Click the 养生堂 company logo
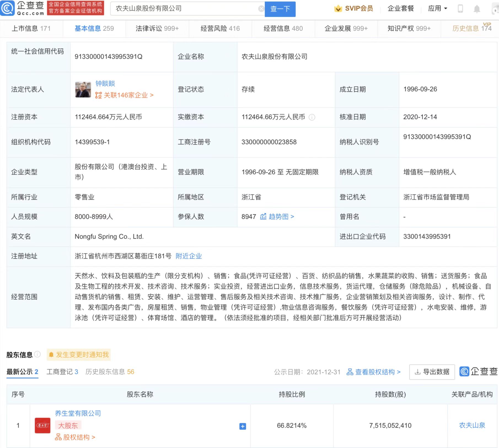Screen dimensions: 499x448 click(42, 425)
